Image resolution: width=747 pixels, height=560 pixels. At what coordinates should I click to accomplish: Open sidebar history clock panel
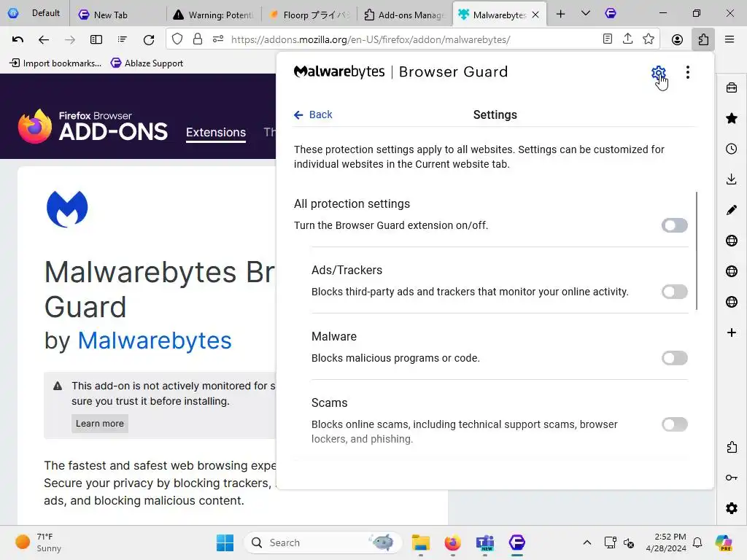click(731, 149)
